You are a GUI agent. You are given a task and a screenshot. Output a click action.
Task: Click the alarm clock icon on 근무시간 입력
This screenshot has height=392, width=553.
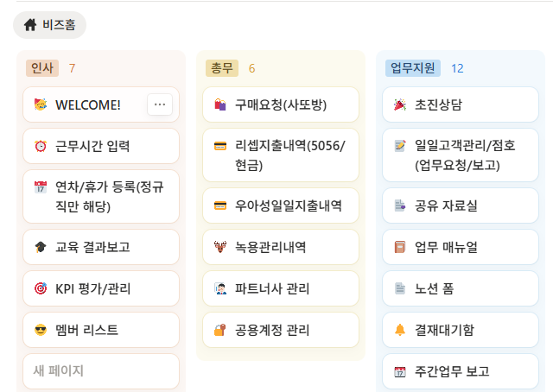tap(41, 146)
